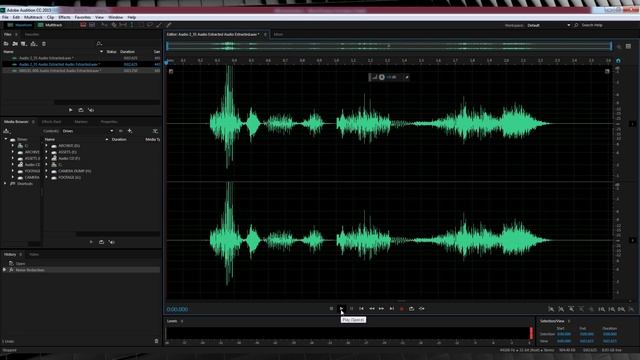
Task: Expand the Shortcuts tree node
Action: pyautogui.click(x=5, y=184)
